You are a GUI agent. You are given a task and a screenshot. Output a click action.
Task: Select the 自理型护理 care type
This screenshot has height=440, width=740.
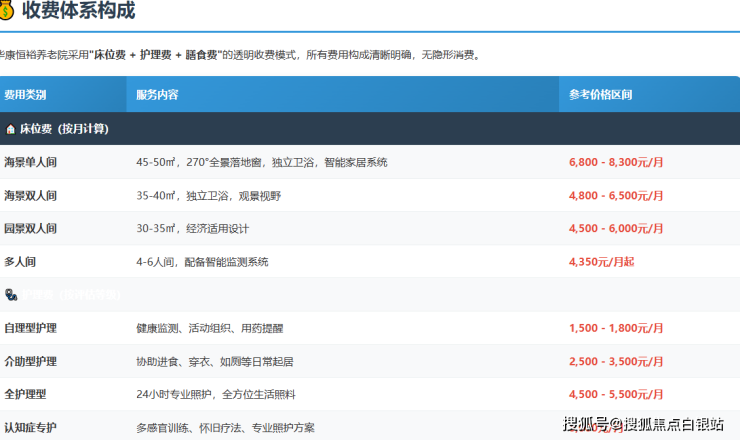(30, 328)
